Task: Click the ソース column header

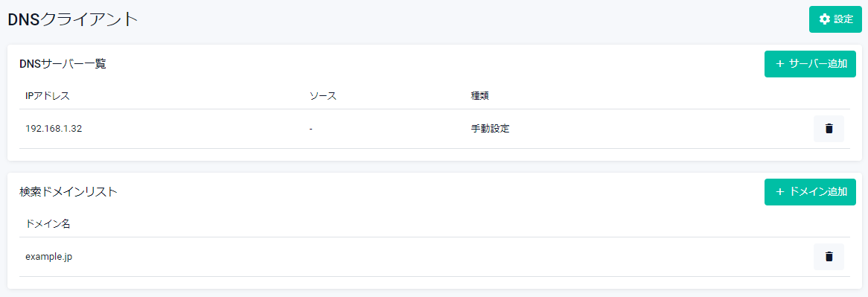Action: pos(323,96)
